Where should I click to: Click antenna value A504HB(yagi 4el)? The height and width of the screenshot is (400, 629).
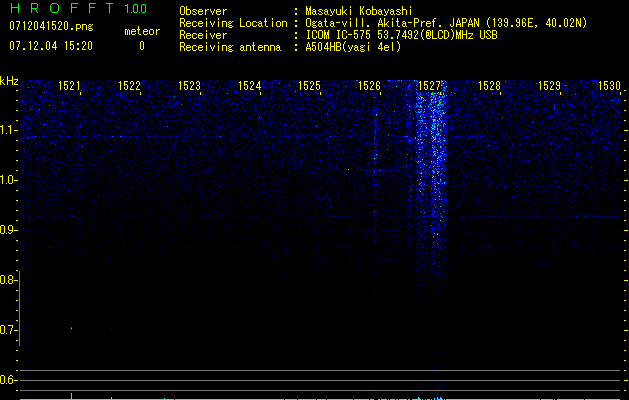pos(353,47)
